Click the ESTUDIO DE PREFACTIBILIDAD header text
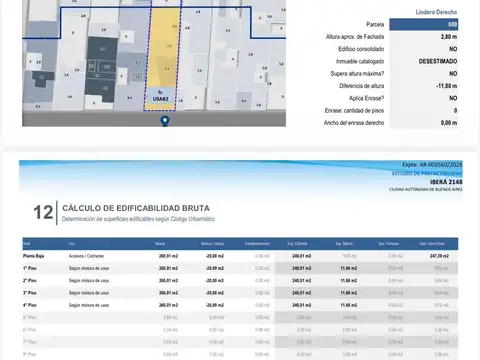Viewport: 480px width, 360px height. [427, 174]
